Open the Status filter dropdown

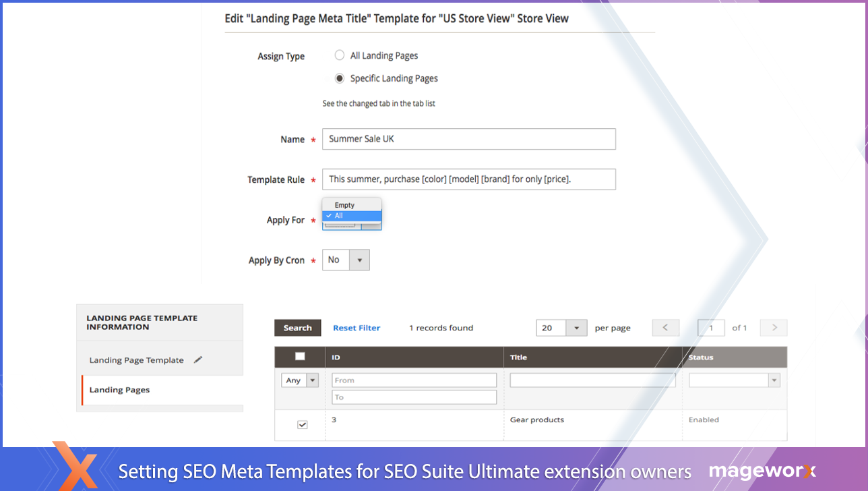[734, 380]
